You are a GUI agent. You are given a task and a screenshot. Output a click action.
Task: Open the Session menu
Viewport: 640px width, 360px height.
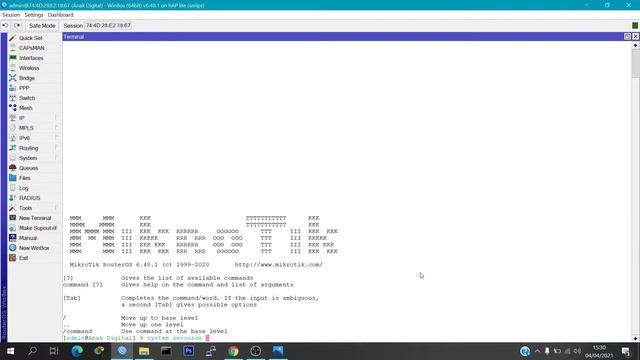click(x=11, y=15)
